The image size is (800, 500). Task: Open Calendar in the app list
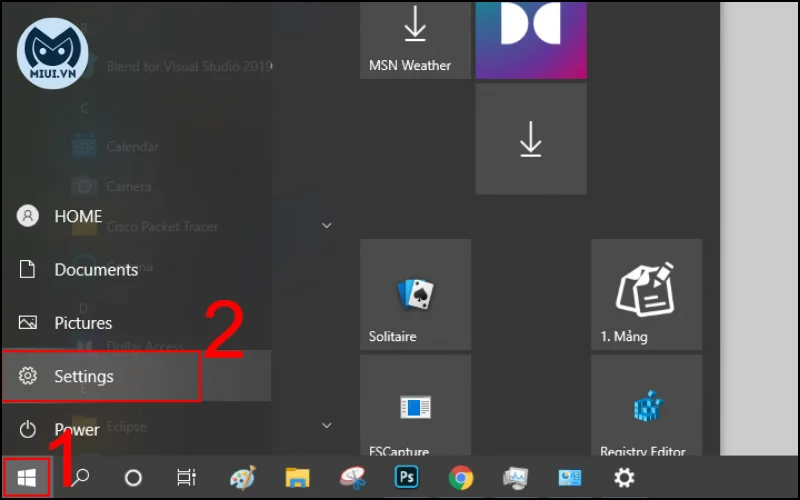[x=132, y=147]
